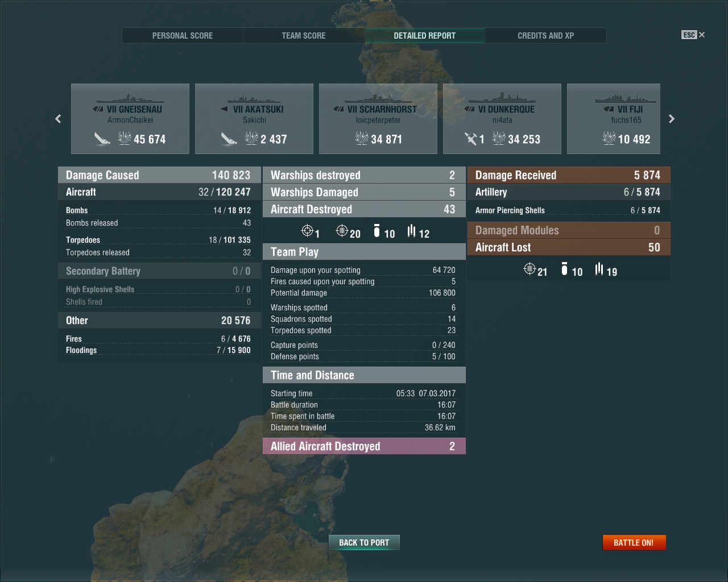Click the Team Play section header
The height and width of the screenshot is (582, 728).
click(364, 252)
